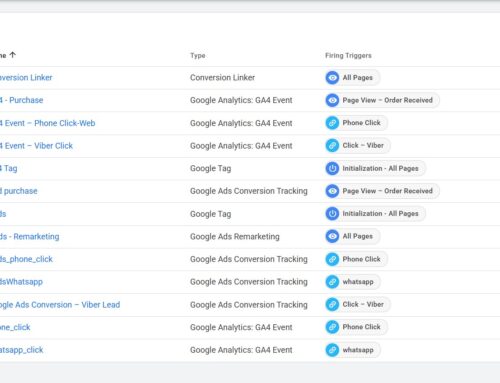The height and width of the screenshot is (383, 500).
Task: Click 'Google Analytics: GA4 Event' in Viber Click row
Action: tap(241, 146)
